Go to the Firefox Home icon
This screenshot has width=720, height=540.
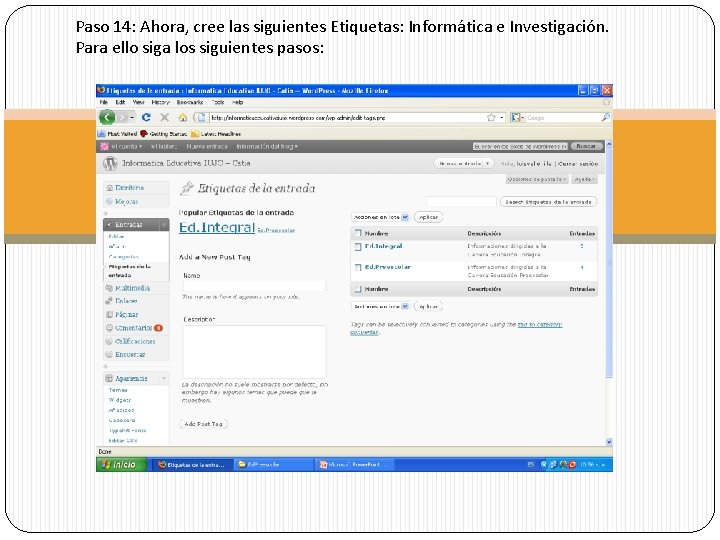tap(183, 118)
